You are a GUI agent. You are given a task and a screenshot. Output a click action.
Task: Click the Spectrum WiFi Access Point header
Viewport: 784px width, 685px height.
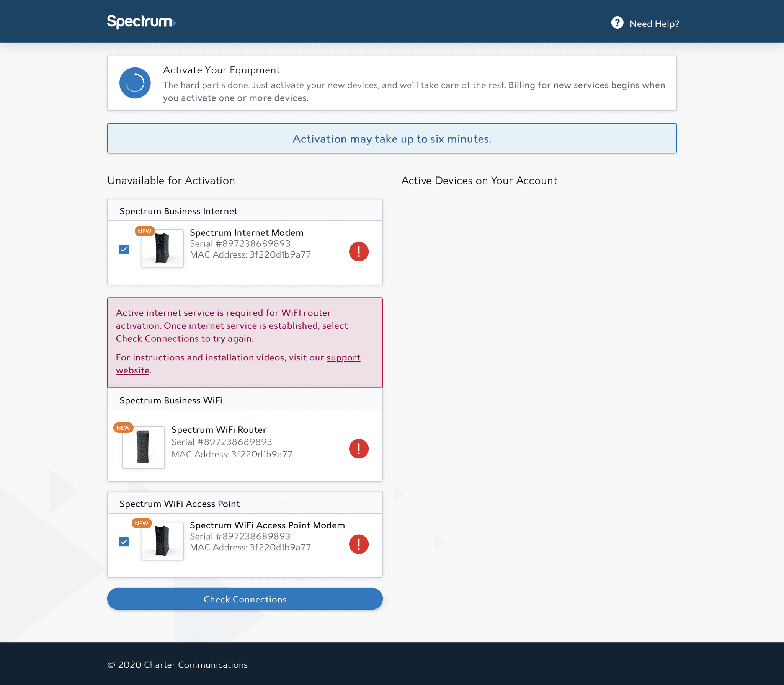pyautogui.click(x=180, y=504)
